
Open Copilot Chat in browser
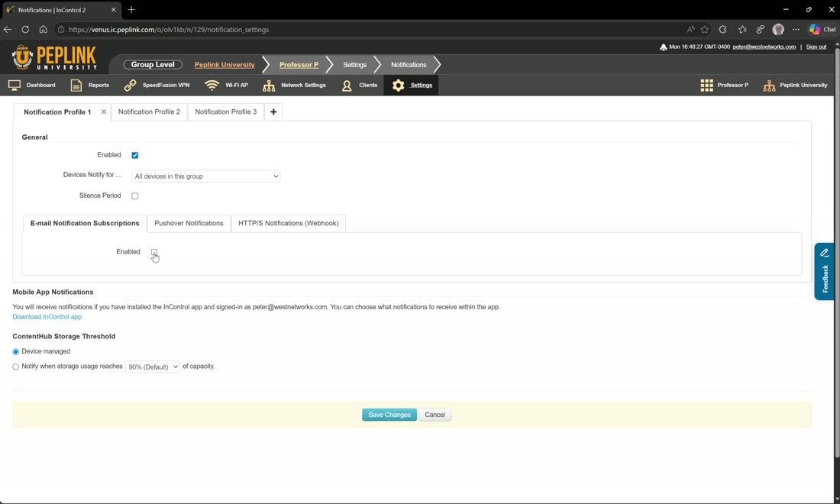(x=822, y=30)
